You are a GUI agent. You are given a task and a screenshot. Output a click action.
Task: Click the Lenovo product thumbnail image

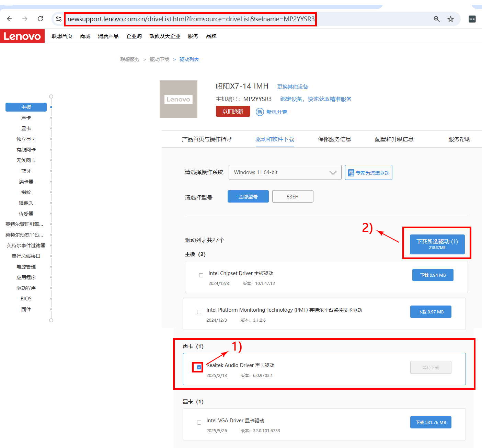coord(179,99)
